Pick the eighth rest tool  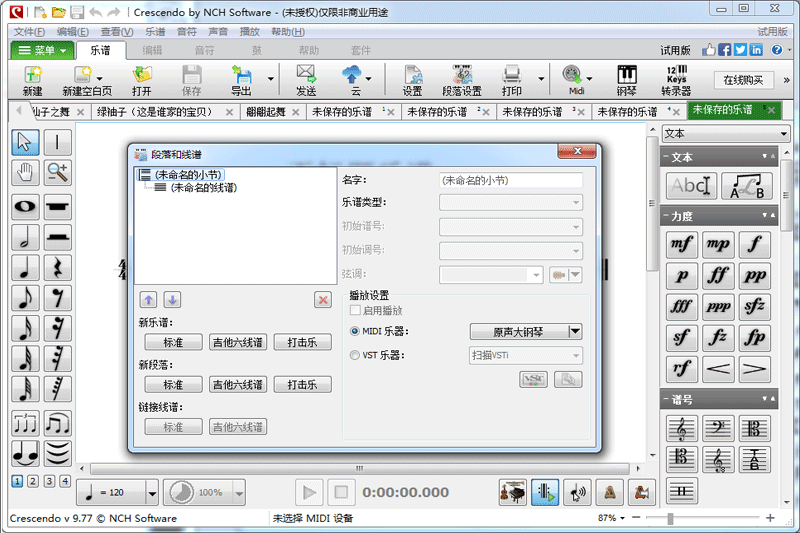click(57, 298)
